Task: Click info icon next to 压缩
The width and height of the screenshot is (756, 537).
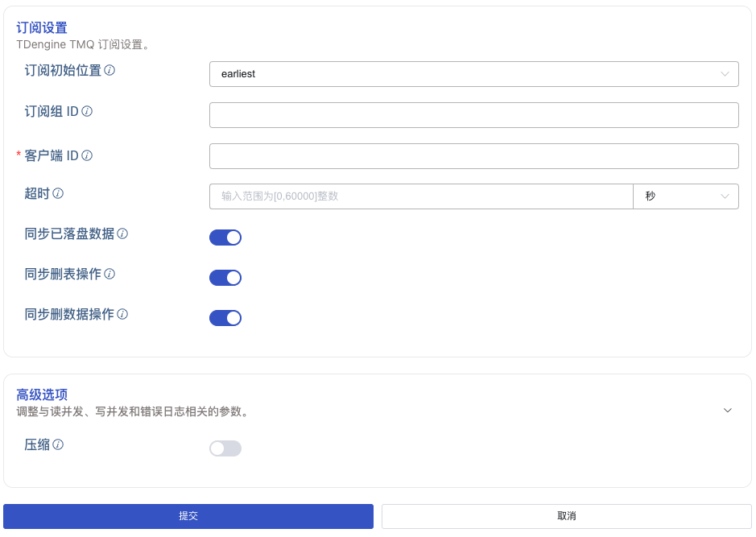Action: 58,444
